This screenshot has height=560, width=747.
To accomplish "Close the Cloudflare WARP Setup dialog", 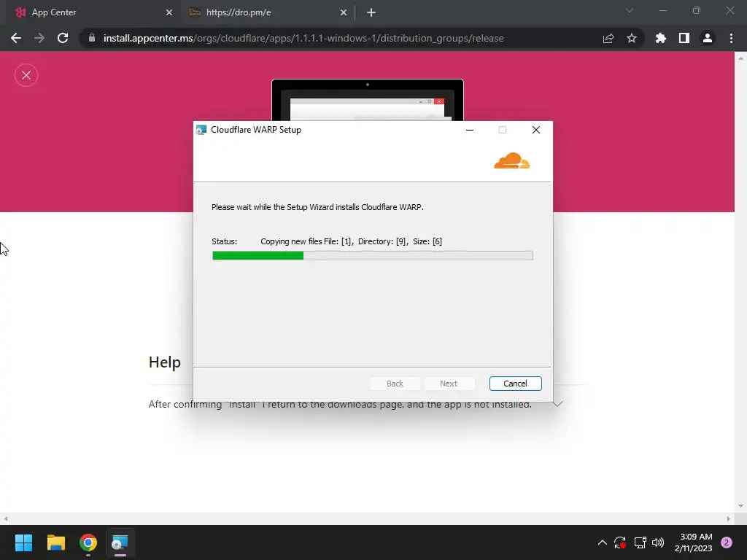I will [x=536, y=130].
